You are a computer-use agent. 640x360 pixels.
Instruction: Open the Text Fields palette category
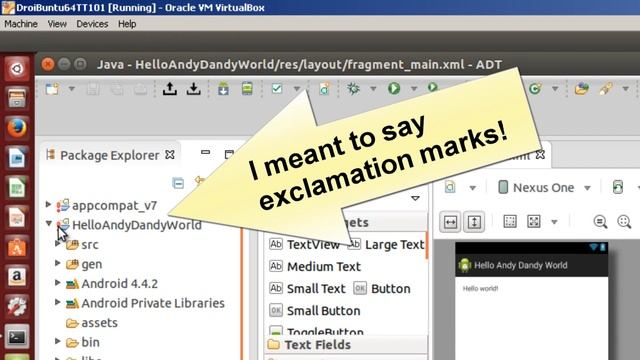tap(346, 345)
